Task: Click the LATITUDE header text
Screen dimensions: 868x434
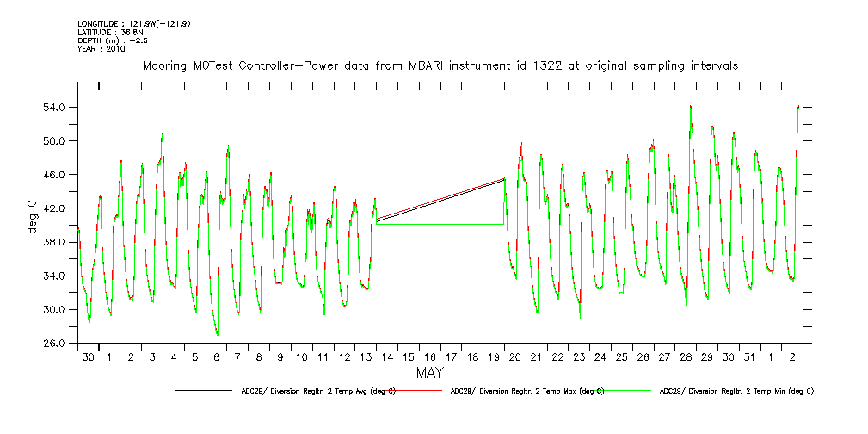Action: [109, 32]
